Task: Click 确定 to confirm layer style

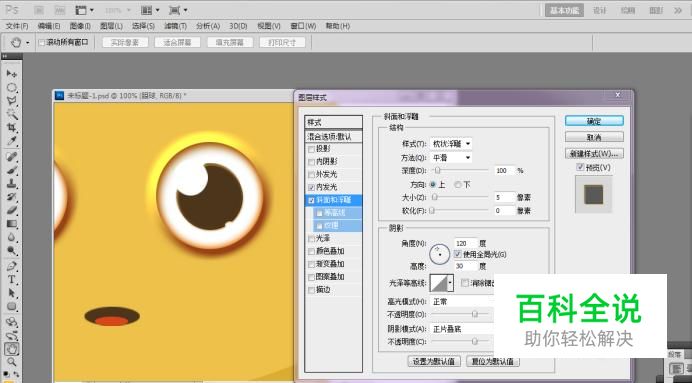Action: coord(594,121)
